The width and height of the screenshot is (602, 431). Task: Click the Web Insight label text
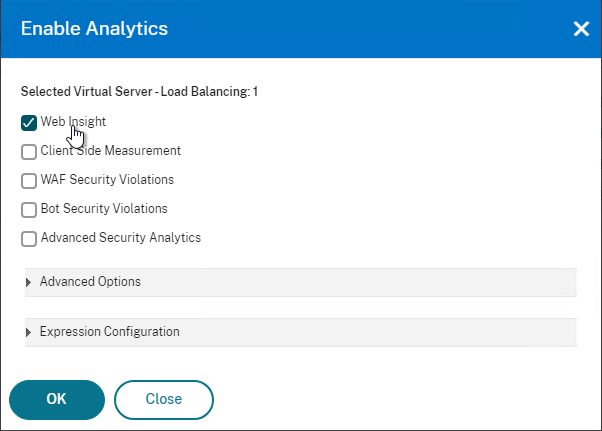coord(73,121)
